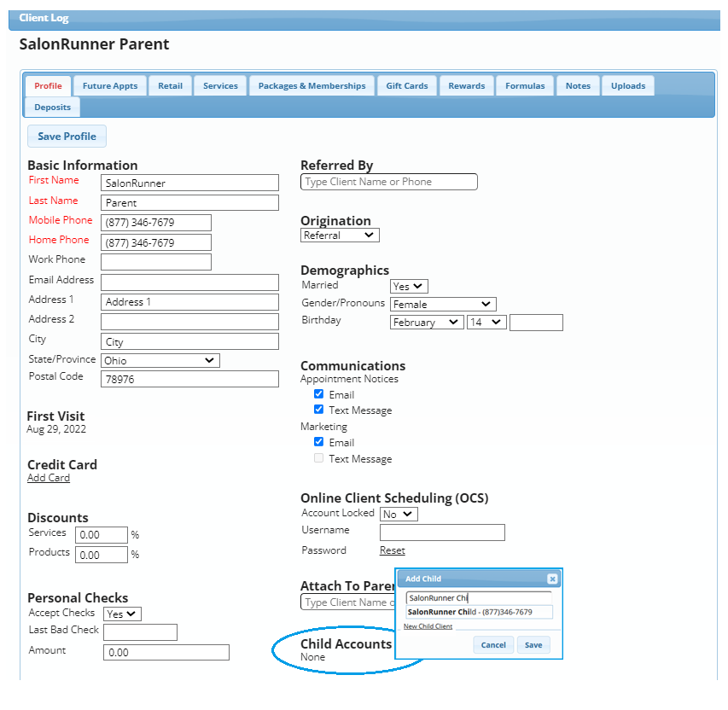Toggle Marketing Email checkbox
The height and width of the screenshot is (710, 728).
(318, 441)
